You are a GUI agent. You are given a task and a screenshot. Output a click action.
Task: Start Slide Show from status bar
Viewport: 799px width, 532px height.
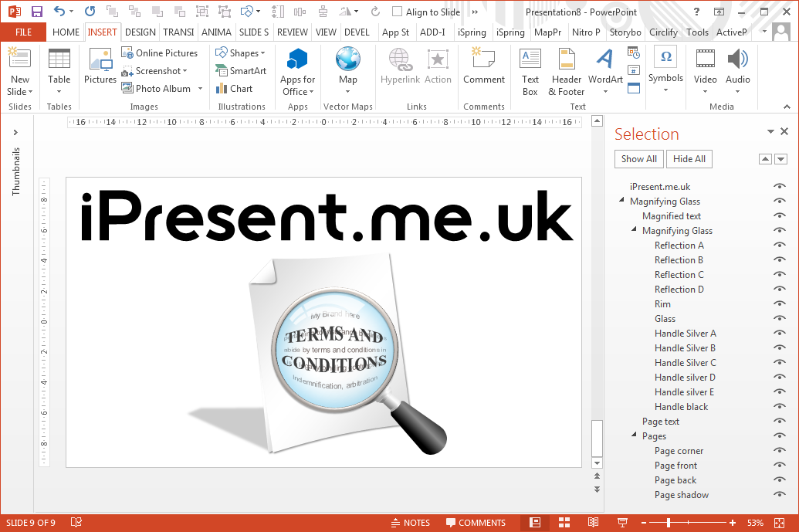pyautogui.click(x=622, y=522)
